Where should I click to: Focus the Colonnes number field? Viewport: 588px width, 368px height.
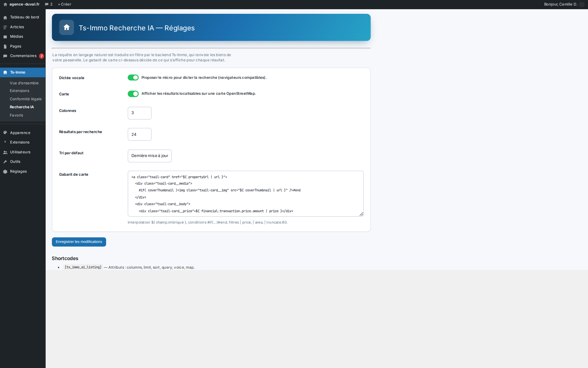pyautogui.click(x=140, y=113)
